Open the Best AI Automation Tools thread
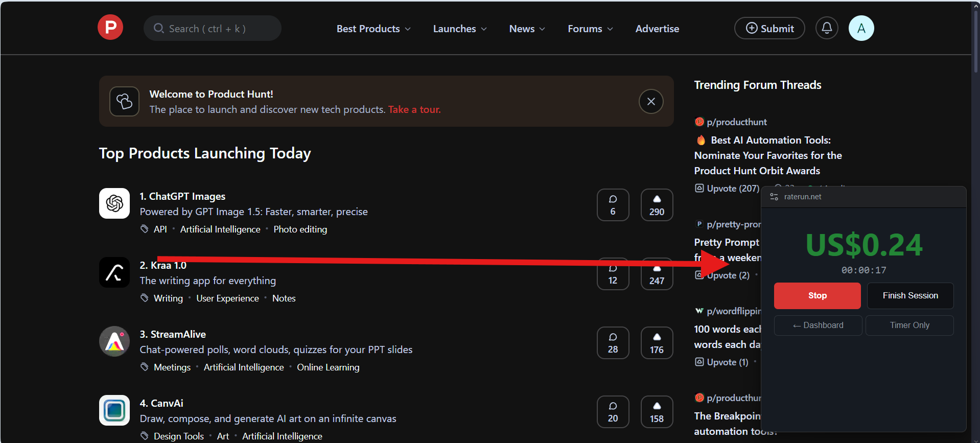The width and height of the screenshot is (980, 443). click(768, 155)
